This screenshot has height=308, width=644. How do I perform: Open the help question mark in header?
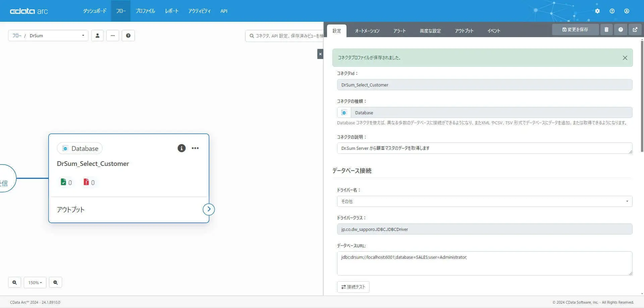(x=612, y=11)
